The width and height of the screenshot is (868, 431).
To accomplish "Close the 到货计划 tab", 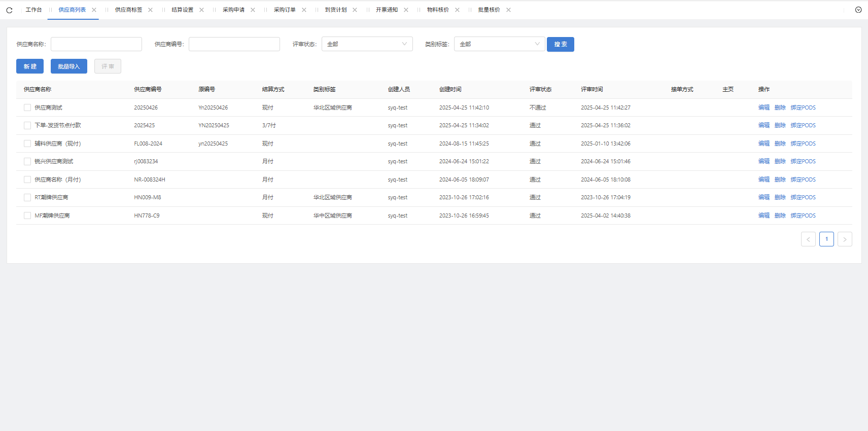I will click(x=355, y=10).
